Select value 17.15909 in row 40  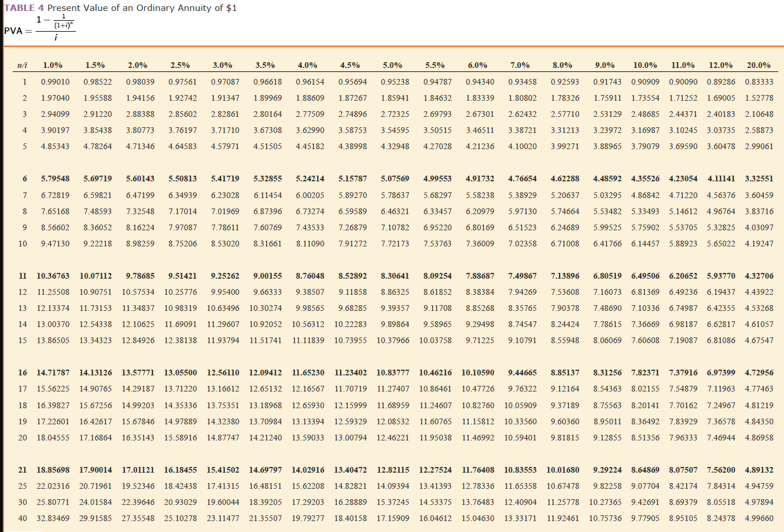(393, 518)
